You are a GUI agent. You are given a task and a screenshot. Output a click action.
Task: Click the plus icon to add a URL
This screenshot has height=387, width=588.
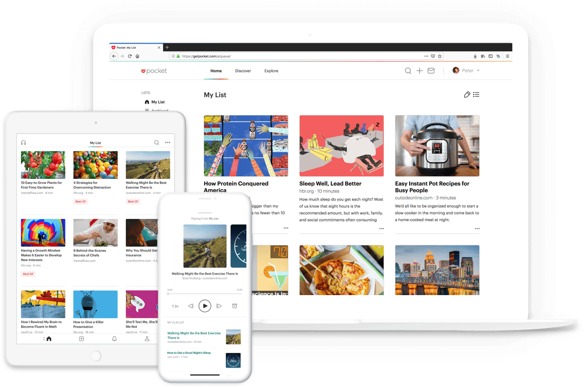419,70
